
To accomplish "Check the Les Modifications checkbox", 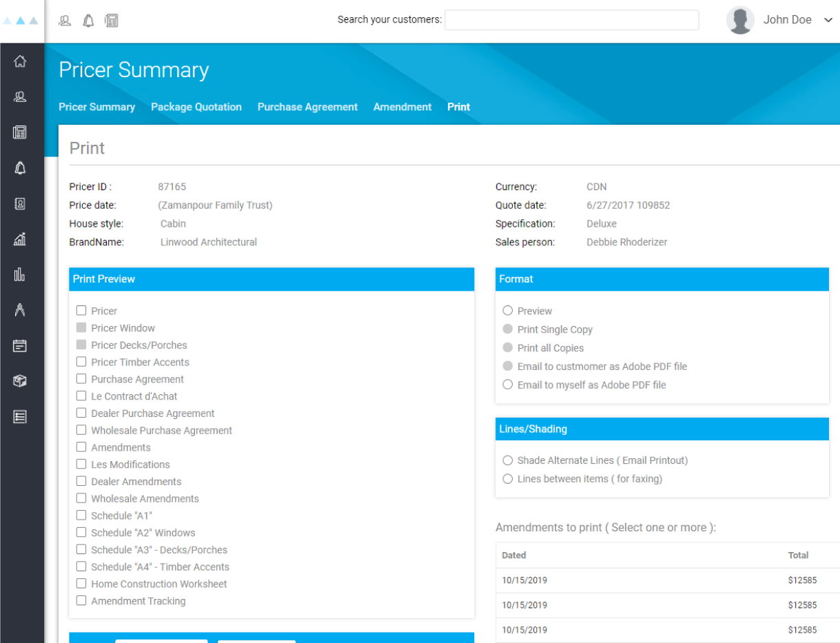I will [x=81, y=465].
